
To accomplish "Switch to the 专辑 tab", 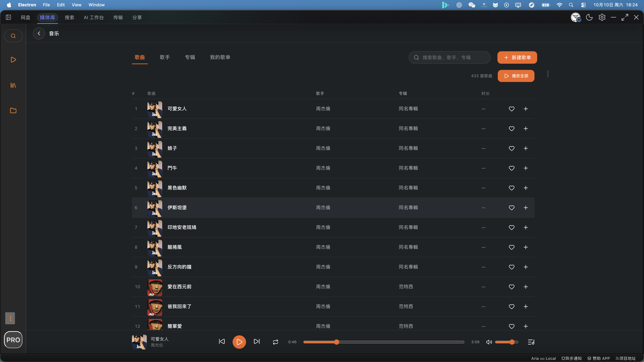I will [x=190, y=57].
